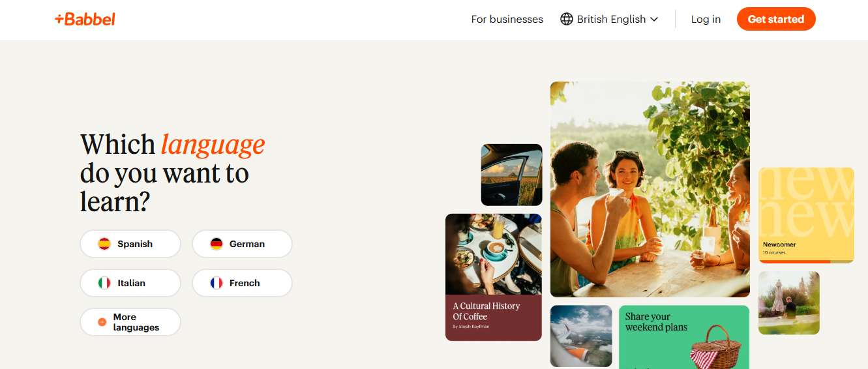The height and width of the screenshot is (369, 868).
Task: Show More languages options
Action: pyautogui.click(x=130, y=322)
